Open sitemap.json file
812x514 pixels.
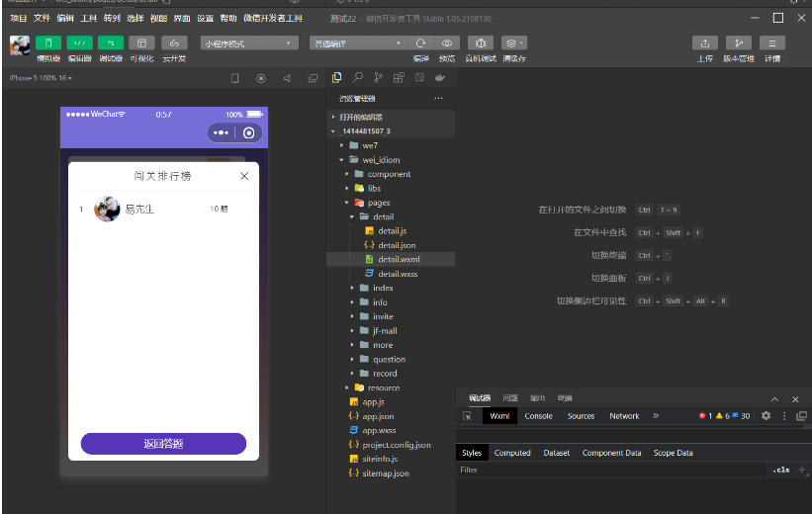391,473
